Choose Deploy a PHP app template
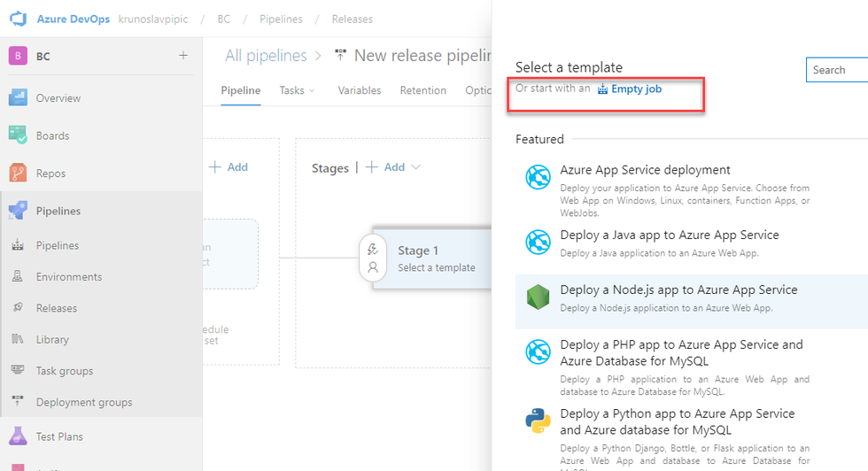 pos(681,352)
